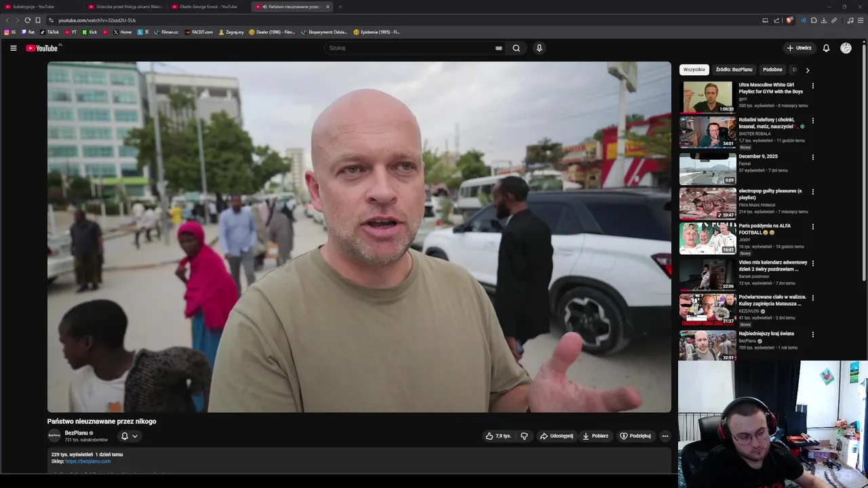Toggle subscription notification bell dropdown
Image resolution: width=868 pixels, height=488 pixels.
129,436
